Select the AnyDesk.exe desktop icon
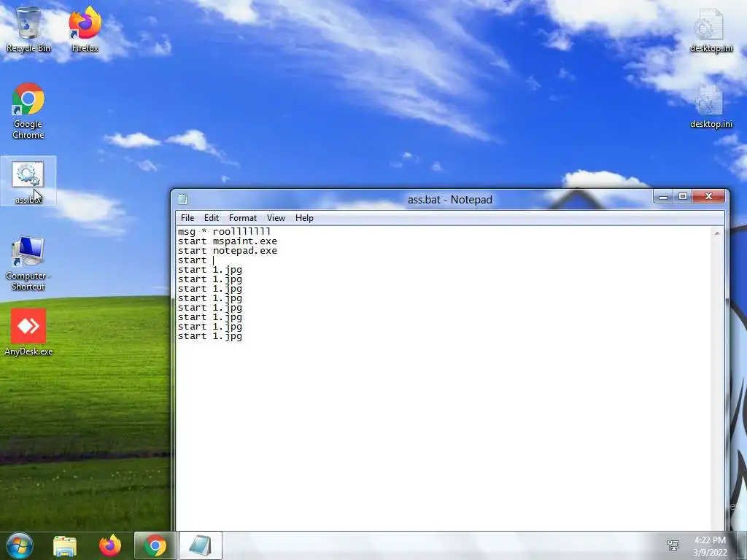 coord(28,332)
